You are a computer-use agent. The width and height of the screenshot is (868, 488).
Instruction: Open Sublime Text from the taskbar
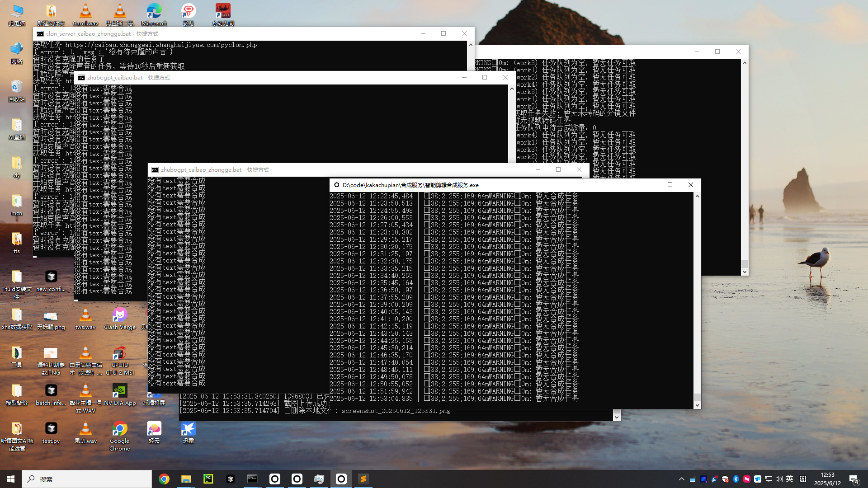pyautogui.click(x=363, y=479)
